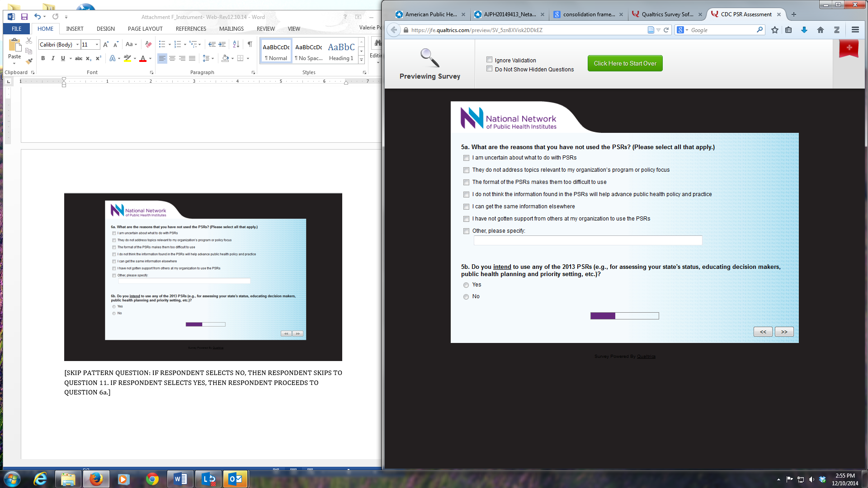The width and height of the screenshot is (868, 488).
Task: Check 'I can get the same information elsewhere'
Action: tap(466, 207)
